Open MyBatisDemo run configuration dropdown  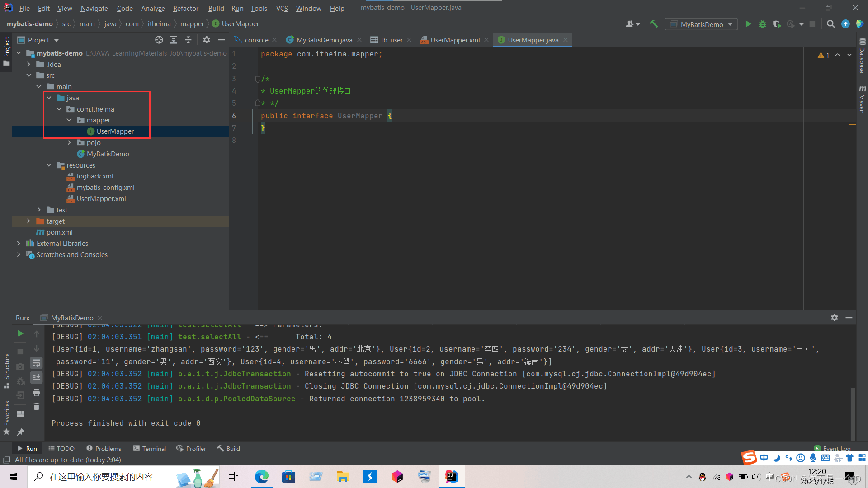(x=701, y=24)
